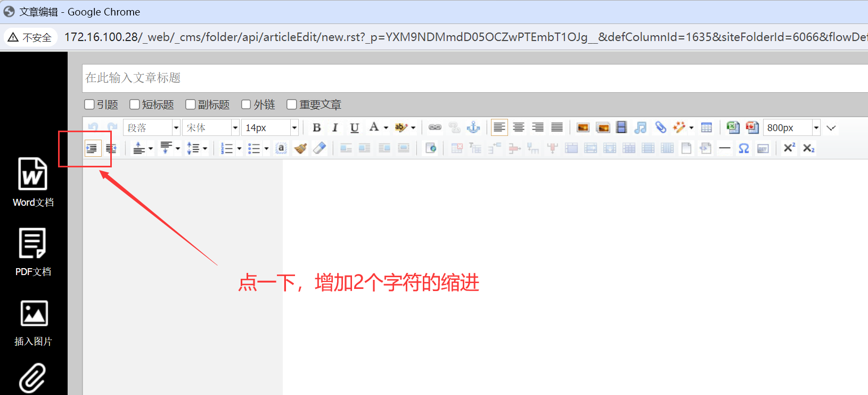The image size is (868, 395).
Task: Click the article title input field
Action: click(474, 78)
